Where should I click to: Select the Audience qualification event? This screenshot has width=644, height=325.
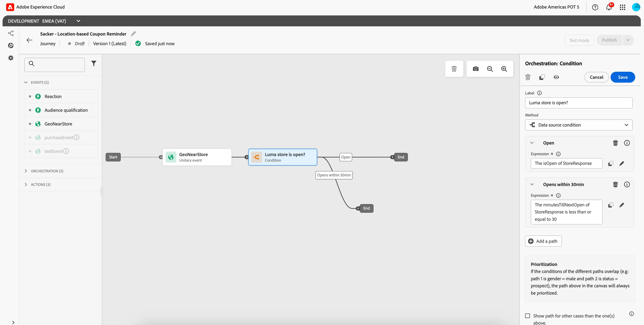coord(61,110)
